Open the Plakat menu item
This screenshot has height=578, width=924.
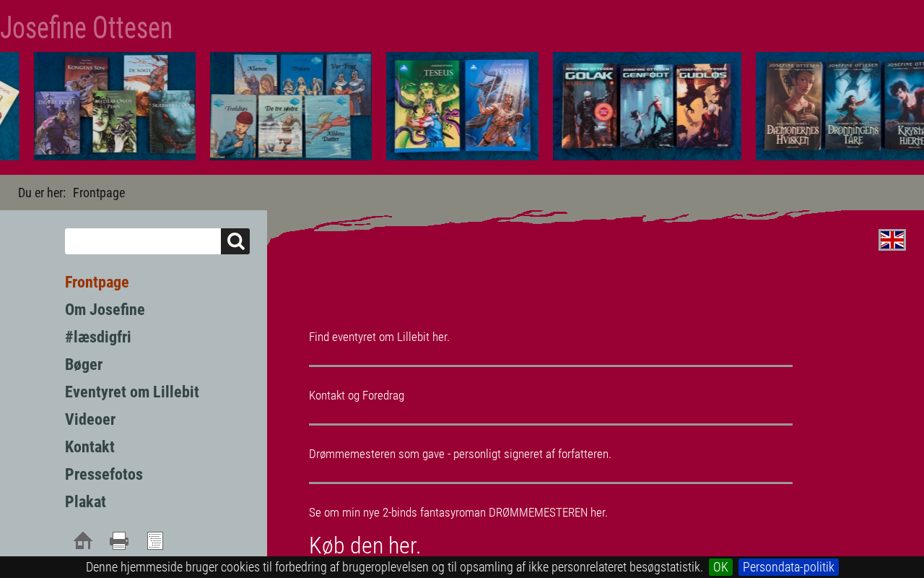85,501
